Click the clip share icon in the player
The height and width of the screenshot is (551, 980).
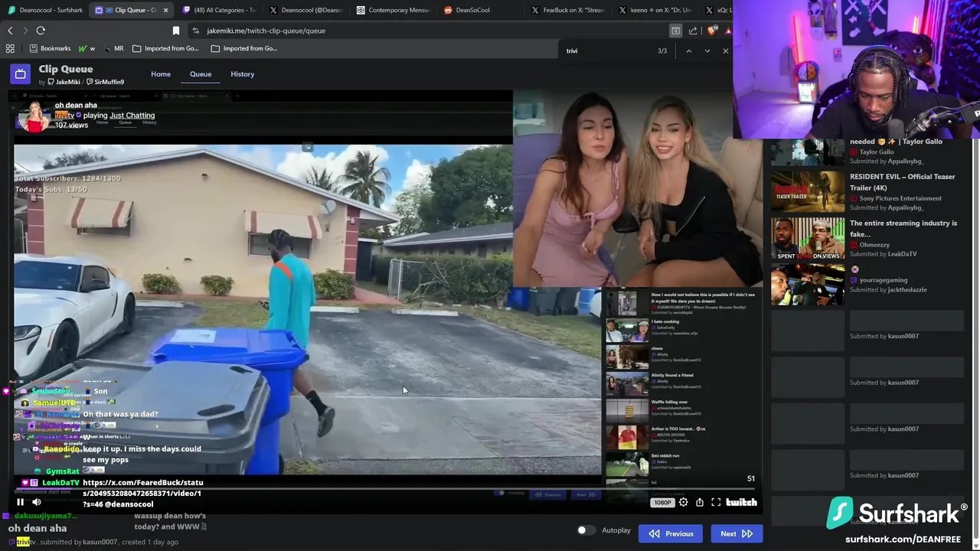click(x=699, y=502)
